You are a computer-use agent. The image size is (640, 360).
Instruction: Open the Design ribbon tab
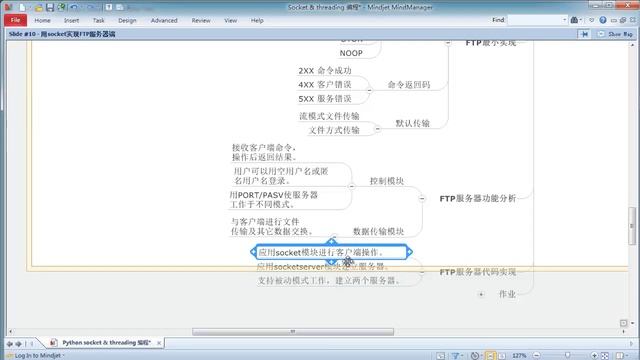tap(127, 20)
